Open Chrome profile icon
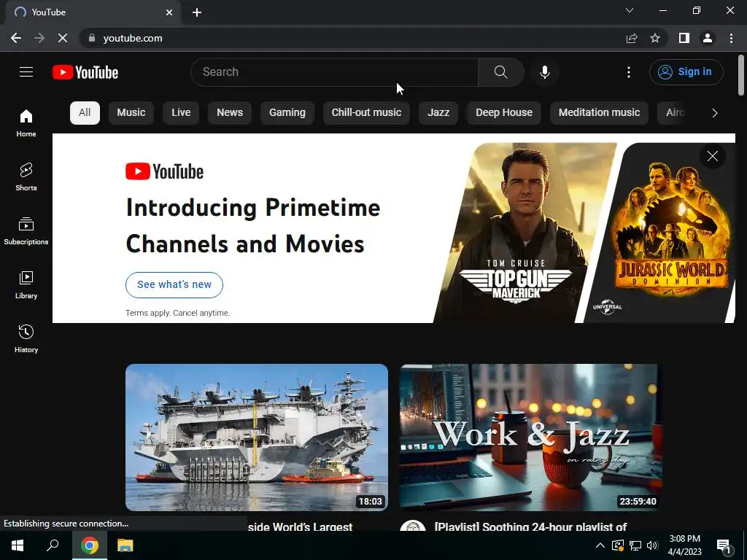747x560 pixels. (x=708, y=38)
